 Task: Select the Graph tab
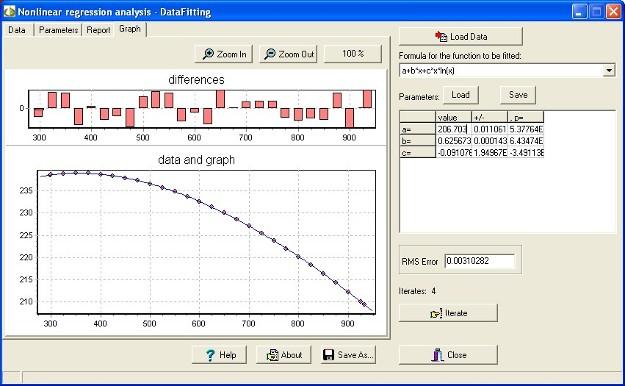coord(130,29)
